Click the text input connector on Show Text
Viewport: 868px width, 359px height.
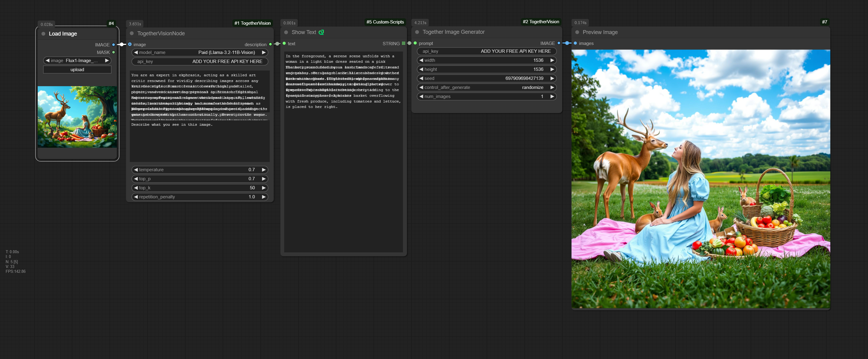(285, 43)
